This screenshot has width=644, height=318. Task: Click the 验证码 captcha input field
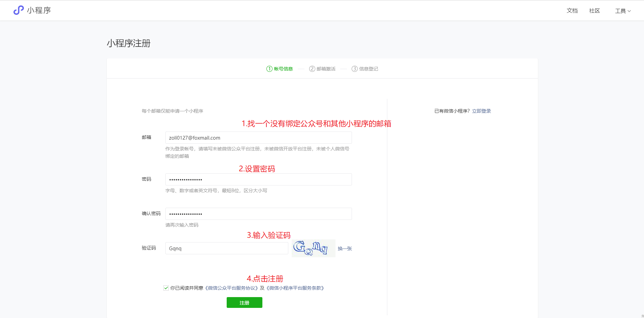227,248
